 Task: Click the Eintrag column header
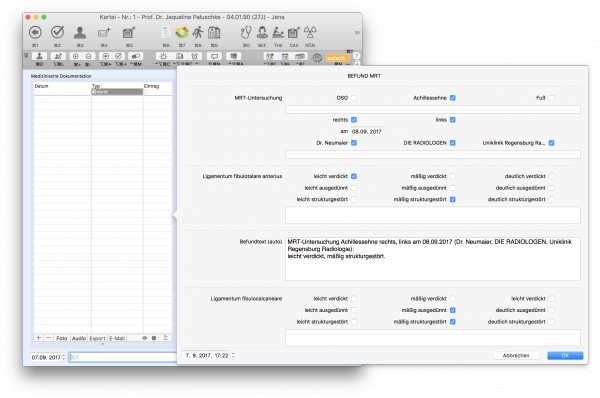pos(152,86)
